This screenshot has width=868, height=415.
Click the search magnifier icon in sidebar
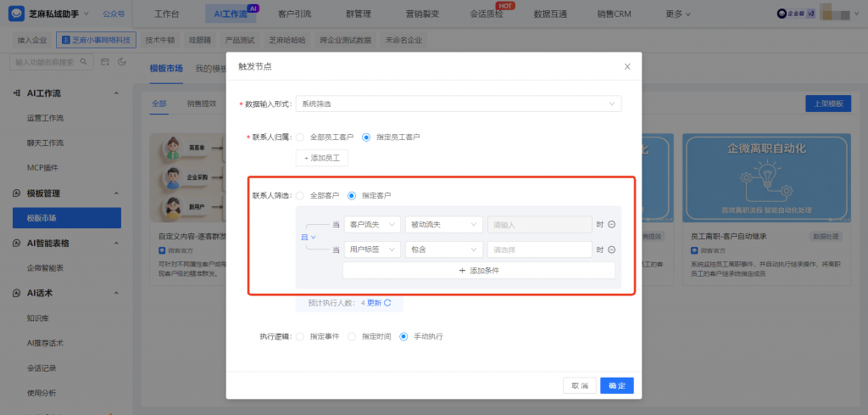84,62
